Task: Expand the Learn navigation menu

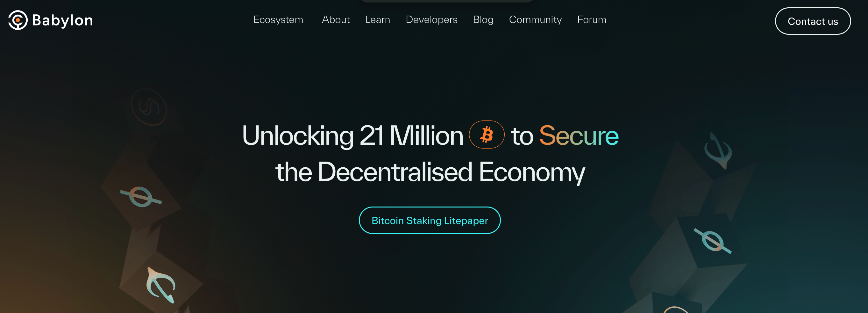Action: coord(377,19)
